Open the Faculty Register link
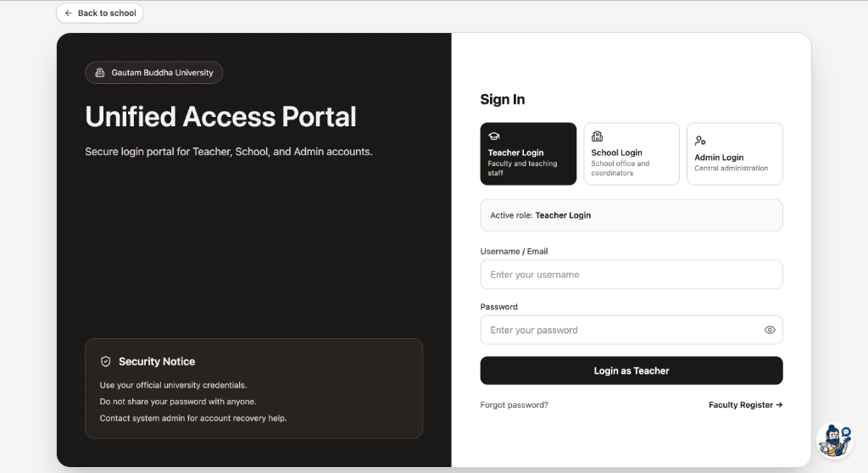868x473 pixels. coord(746,405)
